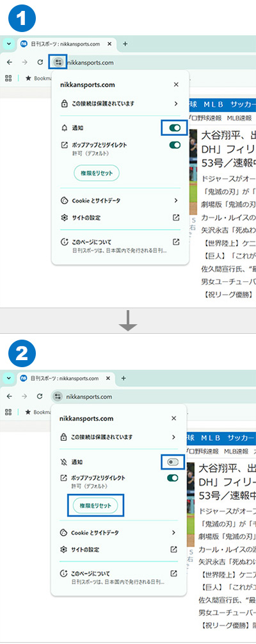256x644 pixels.
Task: Open サイトの設定 external link in lower popup
Action: click(173, 550)
